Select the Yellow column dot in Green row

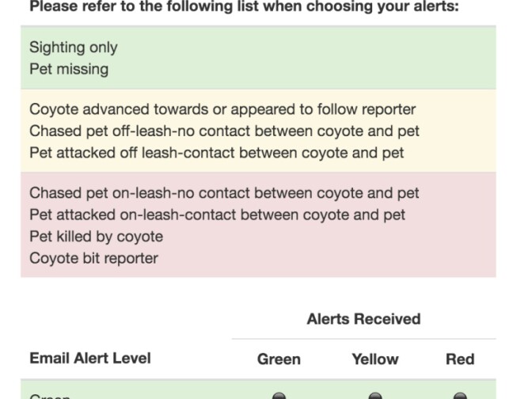375,396
